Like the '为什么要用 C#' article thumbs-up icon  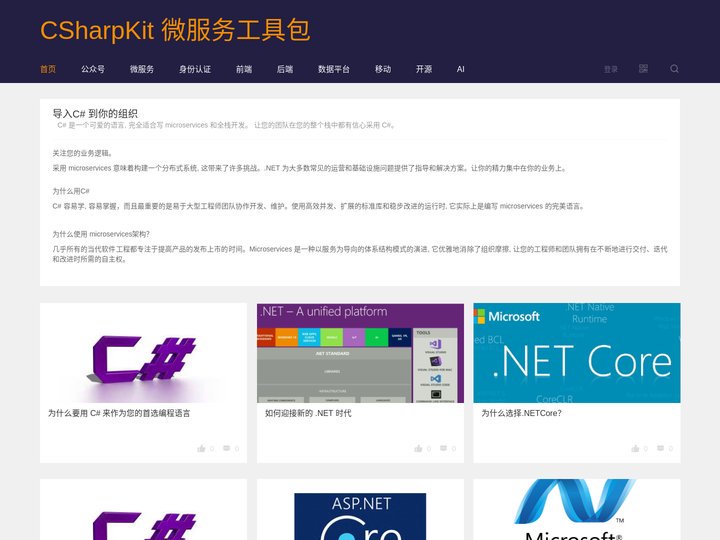click(x=201, y=448)
